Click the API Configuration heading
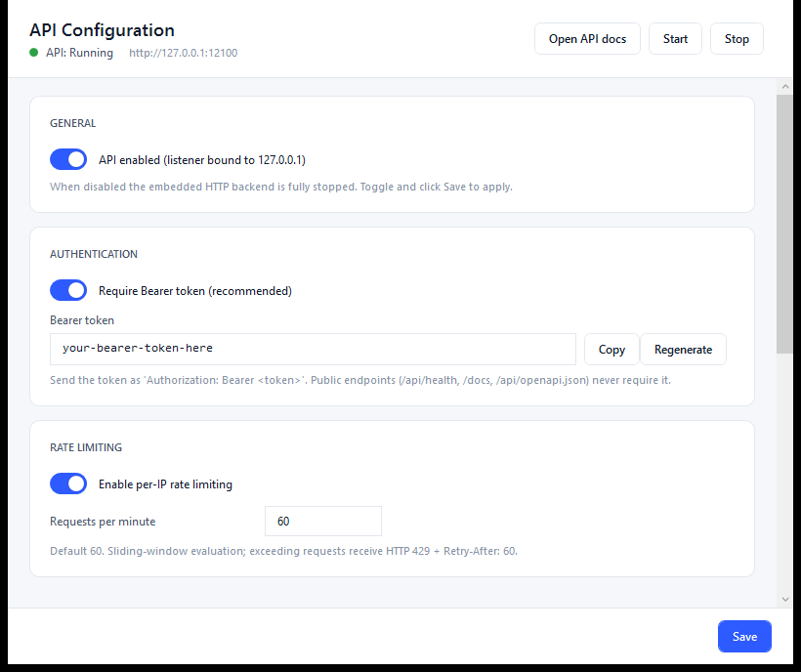The image size is (801, 672). pos(102,30)
